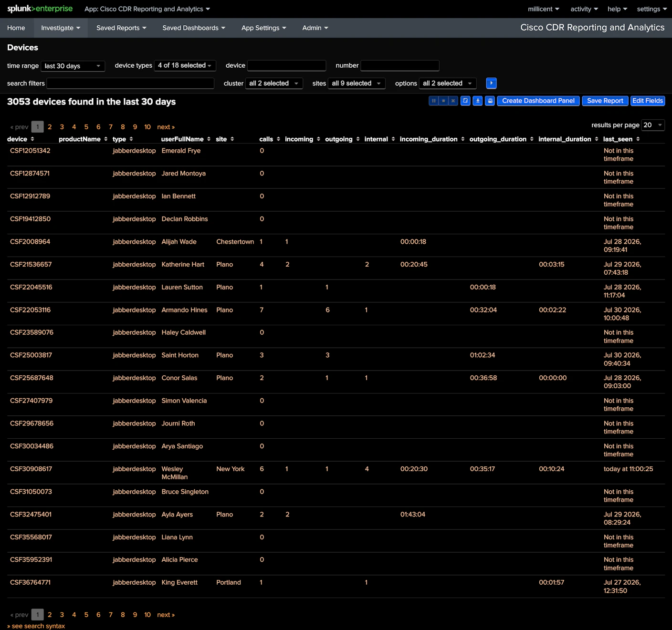This screenshot has height=630, width=672.
Task: Click duration value 01:43:04
Action: (x=413, y=515)
